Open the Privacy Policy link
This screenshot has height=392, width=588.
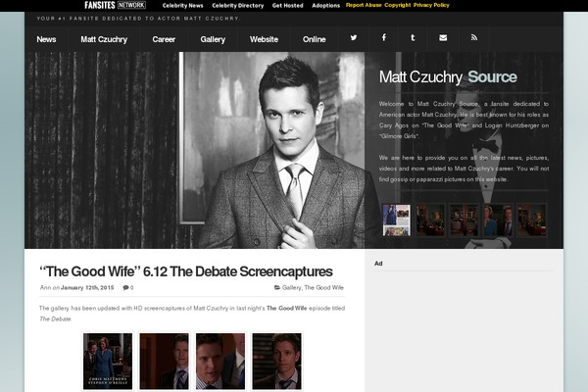click(x=431, y=5)
